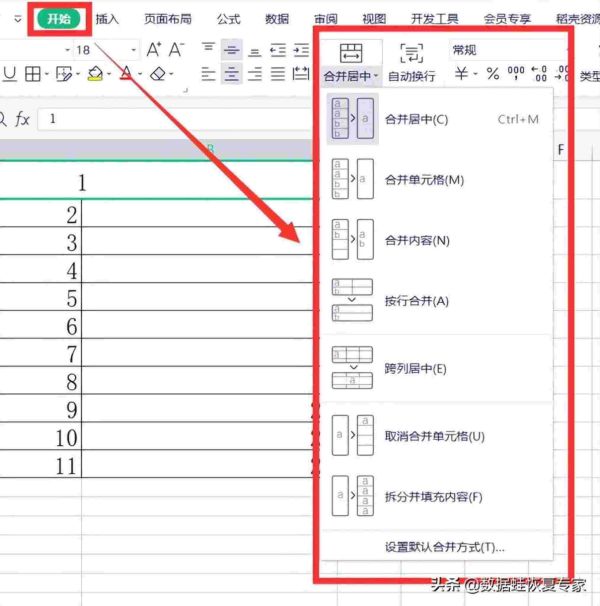Expand the font color dropdown arrow
This screenshot has width=600, height=606.
pyautogui.click(x=140, y=74)
